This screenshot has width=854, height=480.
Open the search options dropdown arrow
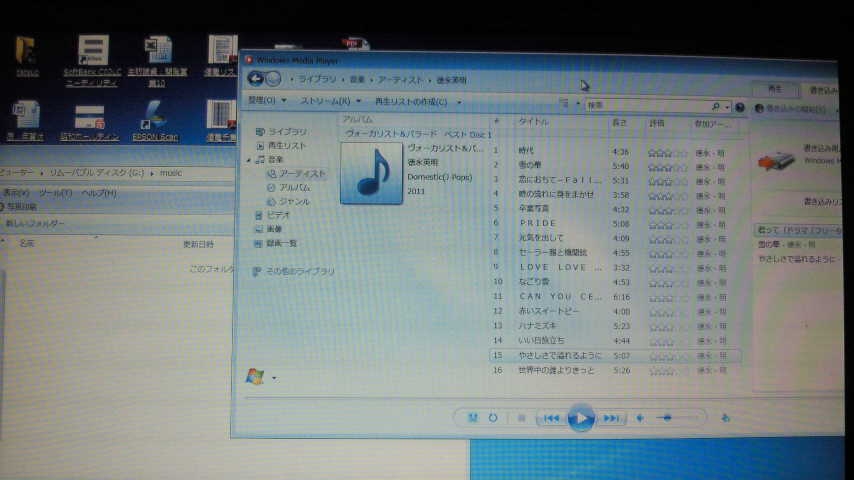pyautogui.click(x=727, y=107)
